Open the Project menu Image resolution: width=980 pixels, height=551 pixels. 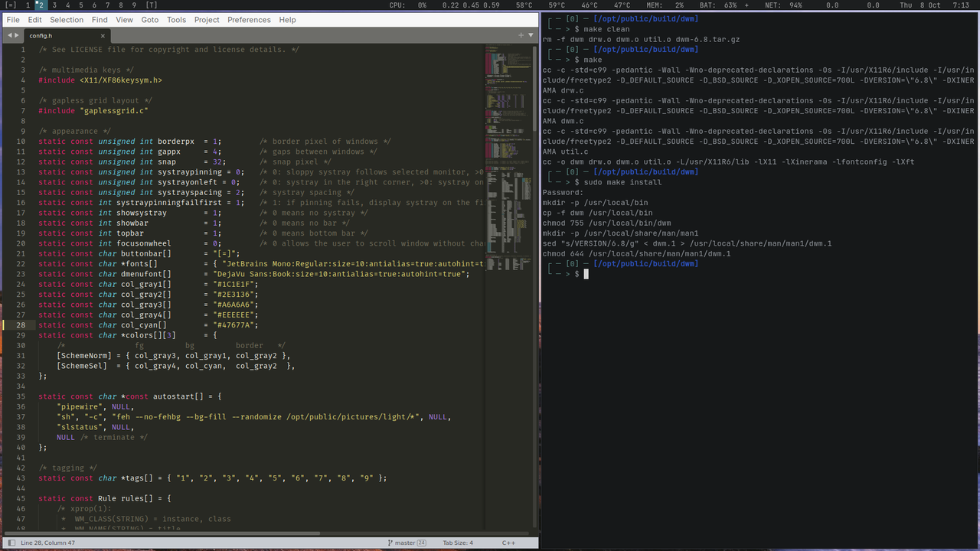click(207, 20)
